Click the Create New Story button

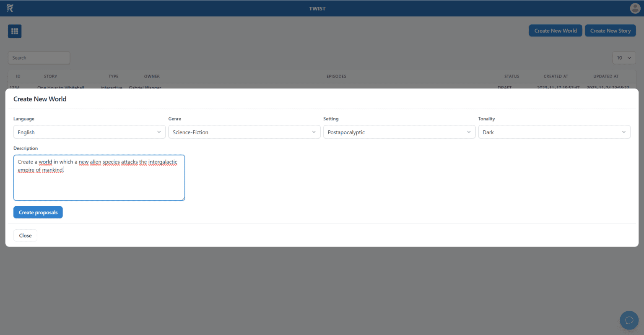(x=610, y=30)
